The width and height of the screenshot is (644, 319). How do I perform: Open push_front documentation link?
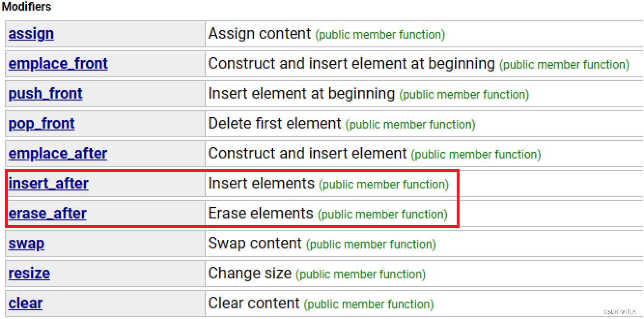(x=45, y=94)
